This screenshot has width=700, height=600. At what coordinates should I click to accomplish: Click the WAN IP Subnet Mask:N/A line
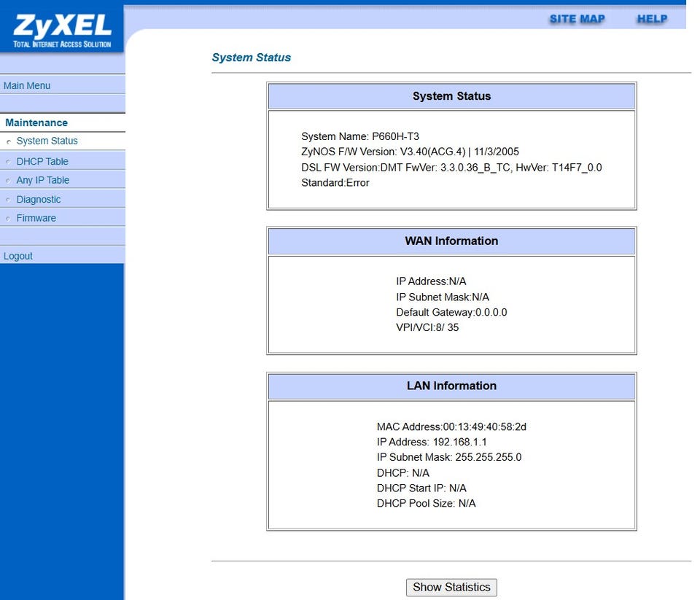(443, 297)
